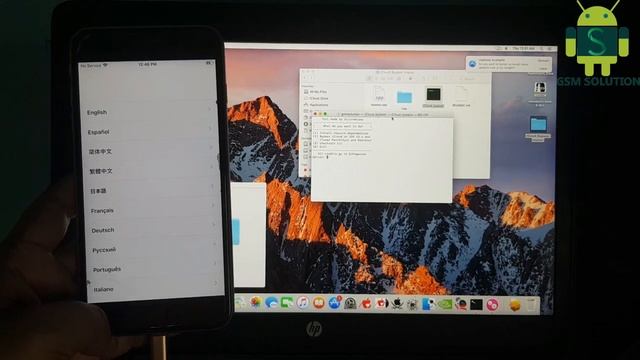Screen dimensions: 640x360
Task: Click the notification banner's top button
Action: 543,60
